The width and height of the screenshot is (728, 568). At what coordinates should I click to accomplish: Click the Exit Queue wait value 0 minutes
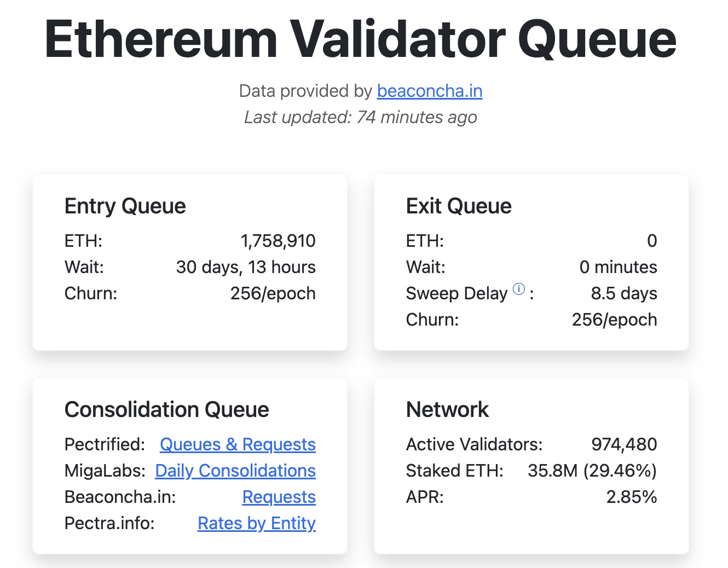click(619, 267)
